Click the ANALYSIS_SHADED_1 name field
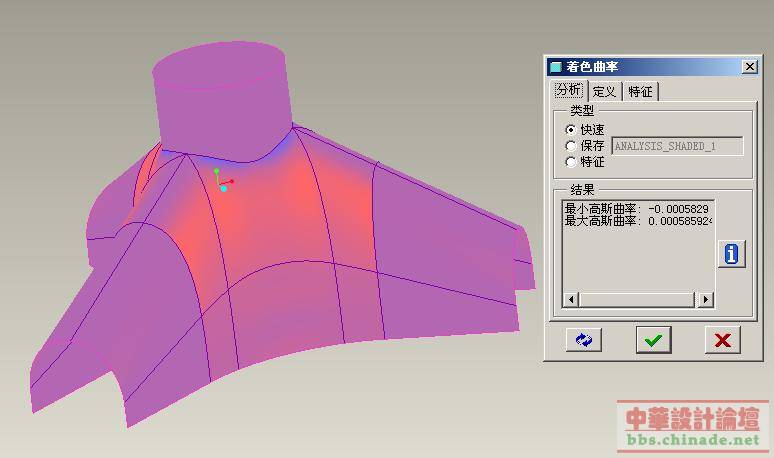This screenshot has height=458, width=774. (x=677, y=146)
